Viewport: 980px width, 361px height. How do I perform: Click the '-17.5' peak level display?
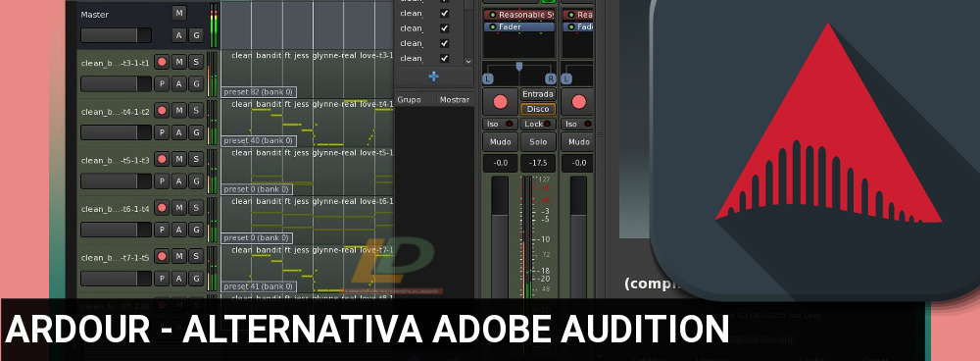pos(538,163)
